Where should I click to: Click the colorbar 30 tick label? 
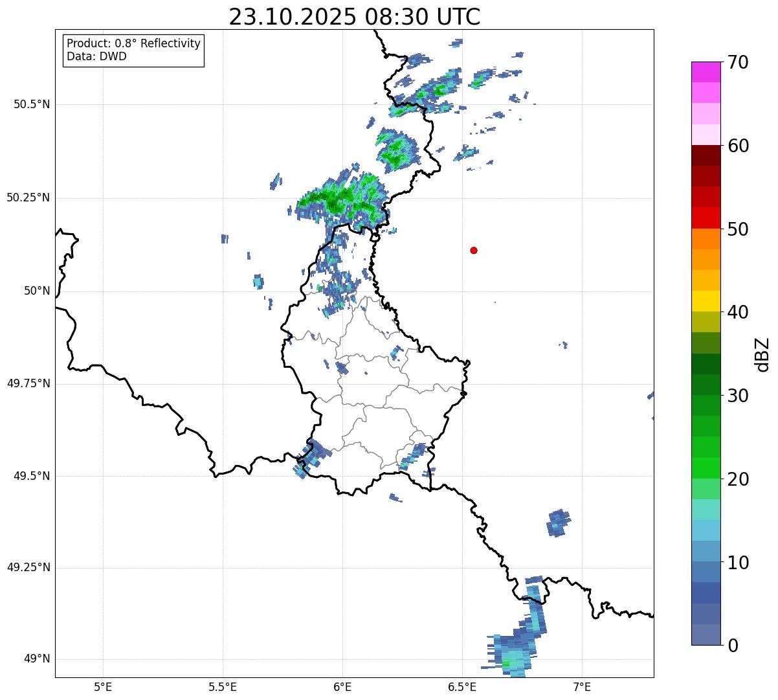tap(738, 396)
